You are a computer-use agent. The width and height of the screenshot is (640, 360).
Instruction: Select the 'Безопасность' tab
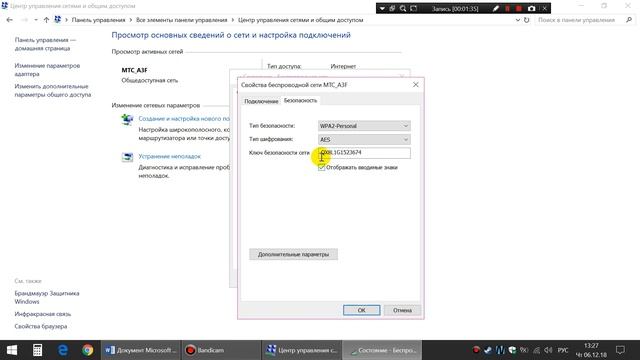tap(300, 100)
